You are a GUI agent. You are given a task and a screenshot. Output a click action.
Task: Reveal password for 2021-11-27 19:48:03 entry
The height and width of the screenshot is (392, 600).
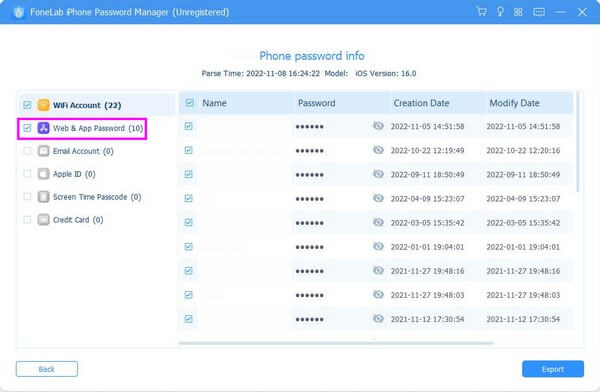(x=378, y=295)
